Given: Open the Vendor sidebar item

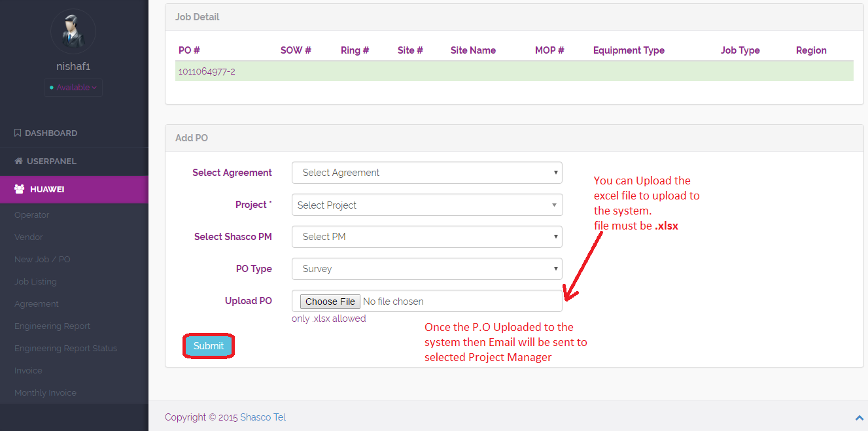Looking at the screenshot, I should pos(29,237).
